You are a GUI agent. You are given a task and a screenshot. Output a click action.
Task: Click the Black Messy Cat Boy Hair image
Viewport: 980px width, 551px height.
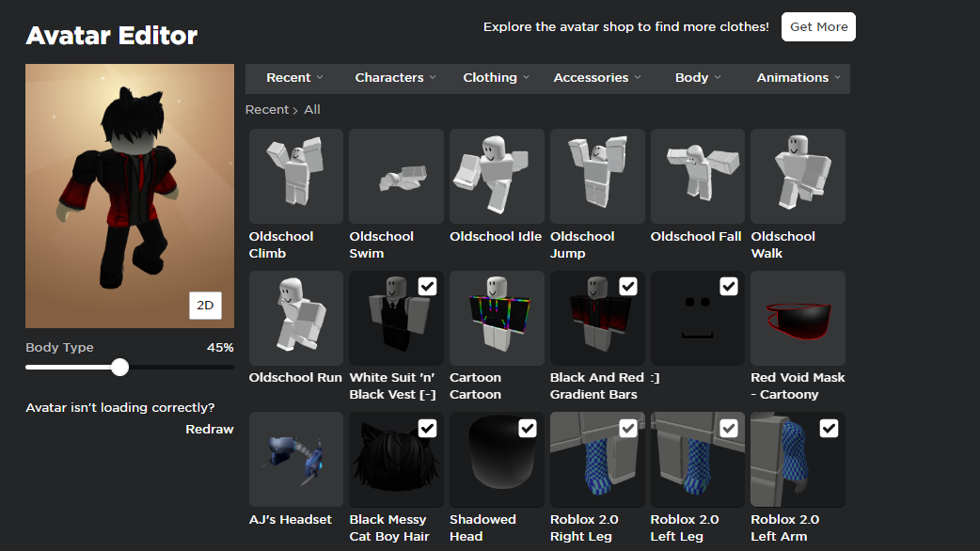[396, 459]
